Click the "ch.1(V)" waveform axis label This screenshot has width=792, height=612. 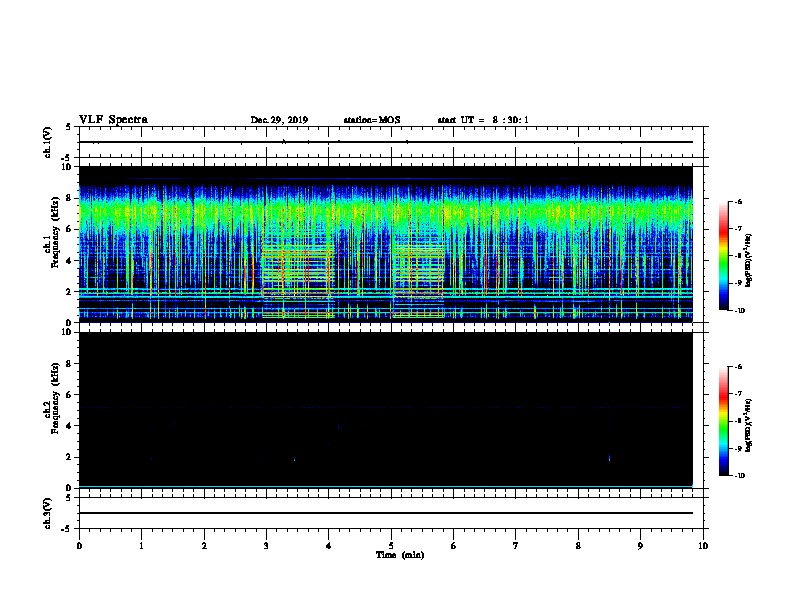coord(48,142)
